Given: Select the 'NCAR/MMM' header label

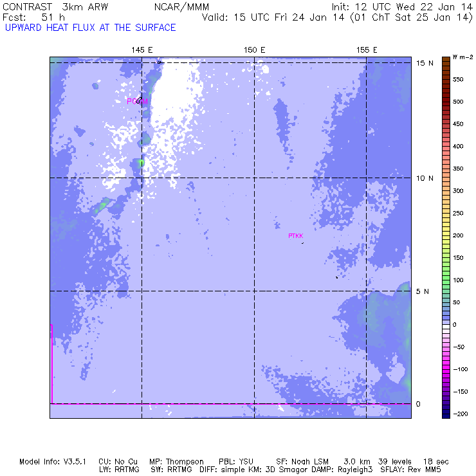Looking at the screenshot, I should click(181, 7).
